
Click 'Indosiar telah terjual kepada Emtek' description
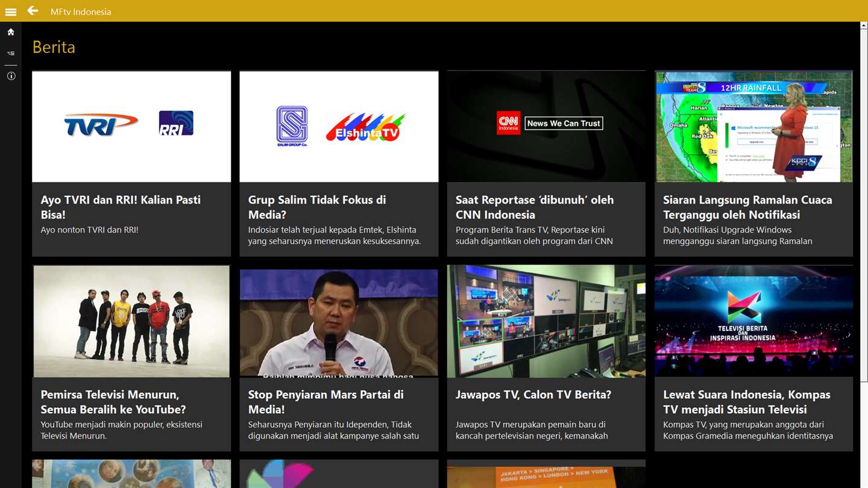click(335, 236)
